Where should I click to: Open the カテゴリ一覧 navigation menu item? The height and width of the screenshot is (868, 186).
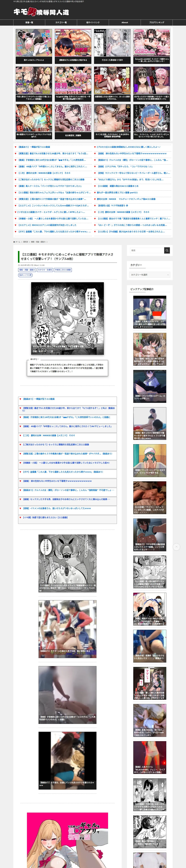click(x=61, y=23)
